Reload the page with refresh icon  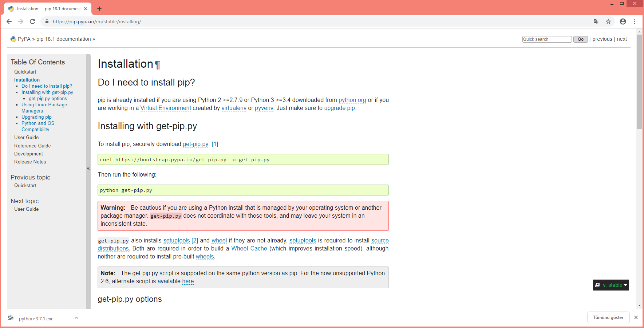[x=32, y=21]
